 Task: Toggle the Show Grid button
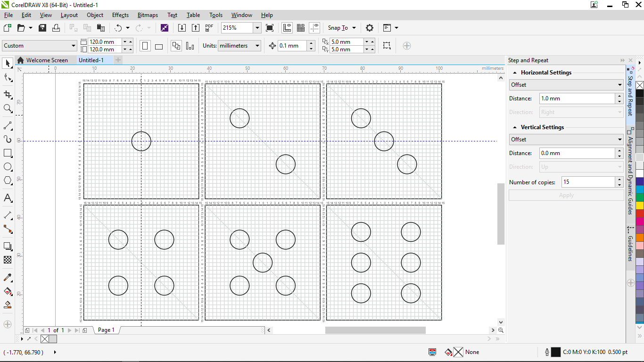pos(301,28)
